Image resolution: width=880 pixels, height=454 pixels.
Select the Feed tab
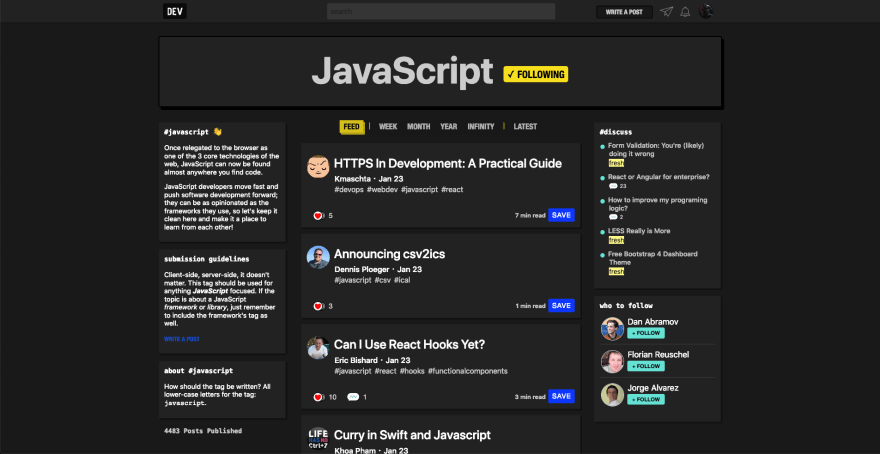pyautogui.click(x=351, y=127)
